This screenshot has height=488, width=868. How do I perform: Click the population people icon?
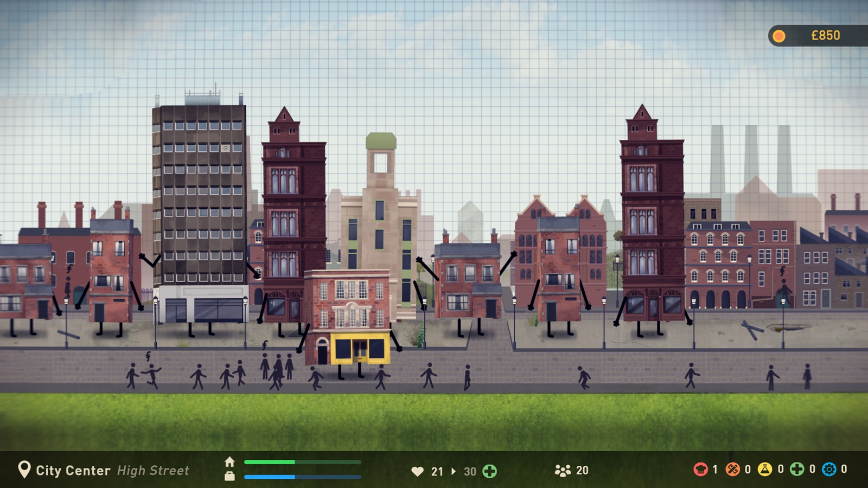563,471
